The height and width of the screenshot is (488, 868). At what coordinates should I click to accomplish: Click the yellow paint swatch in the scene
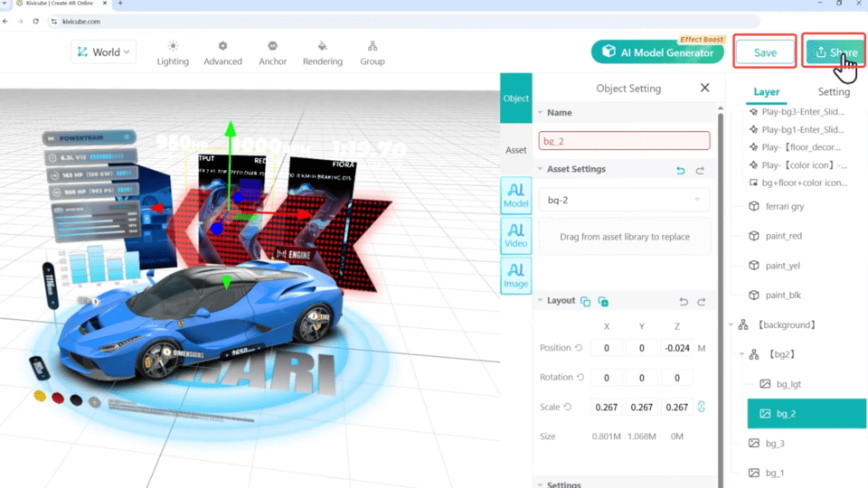pos(39,396)
